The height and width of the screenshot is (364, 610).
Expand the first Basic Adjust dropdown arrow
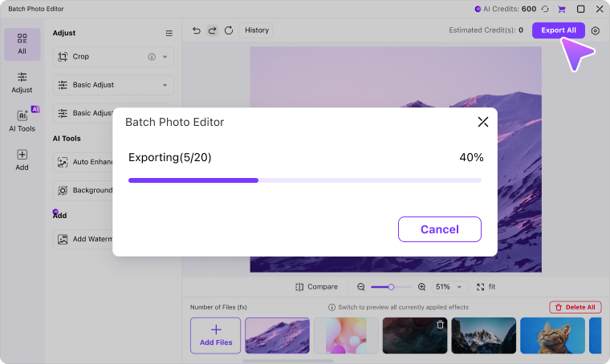click(x=165, y=85)
